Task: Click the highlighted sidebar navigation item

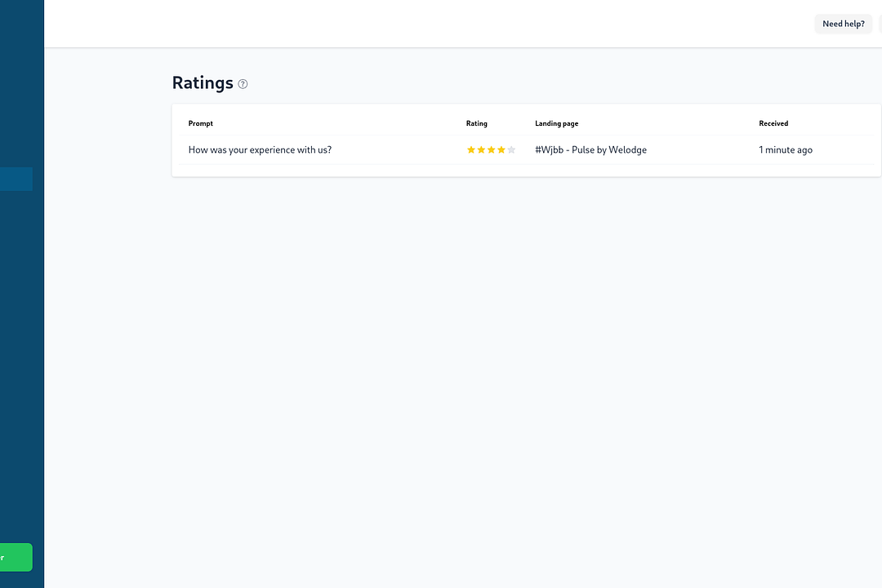Action: pyautogui.click(x=16, y=179)
